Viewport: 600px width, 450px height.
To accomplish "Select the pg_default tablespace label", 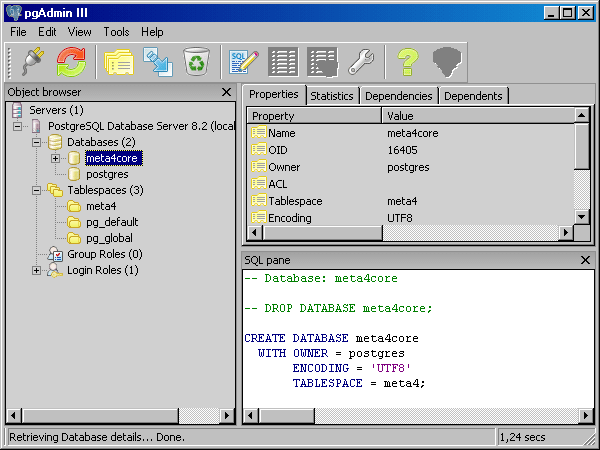I will [x=112, y=222].
